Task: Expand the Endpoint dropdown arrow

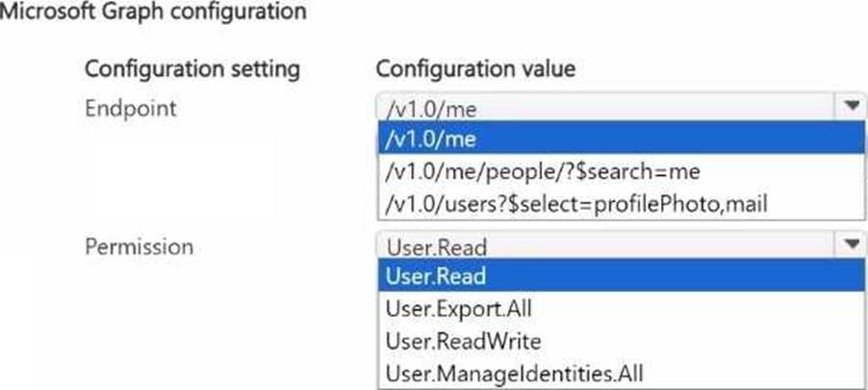Action: 851,106
